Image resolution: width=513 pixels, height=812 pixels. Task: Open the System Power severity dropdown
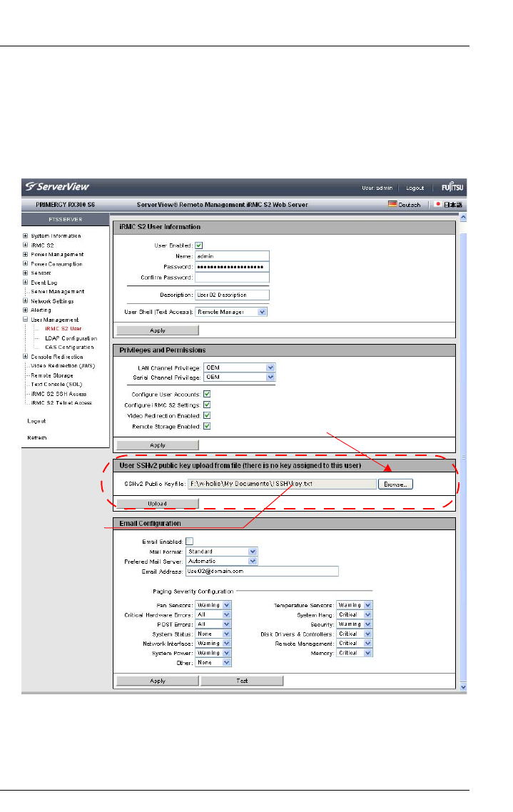(x=213, y=653)
